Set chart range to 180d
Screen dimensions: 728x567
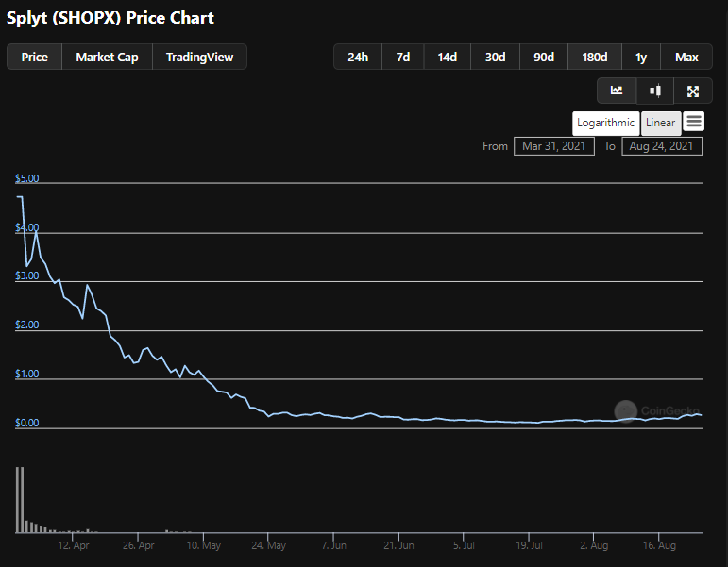(594, 57)
